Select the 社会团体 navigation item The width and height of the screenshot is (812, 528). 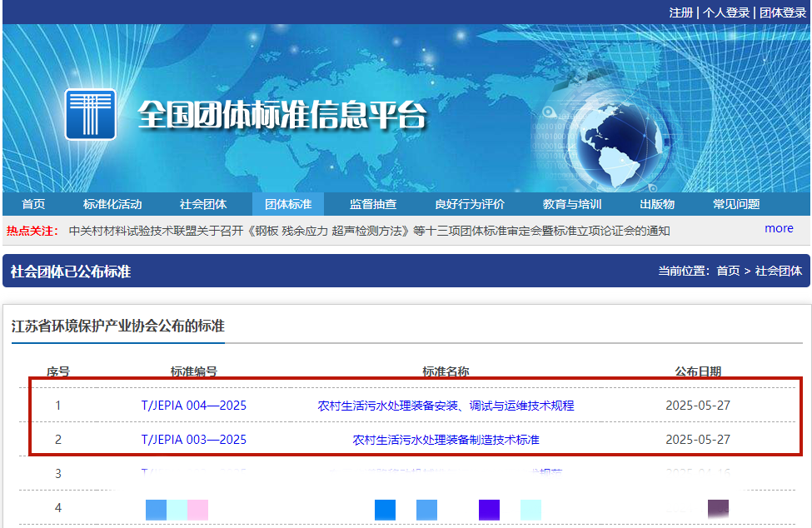point(203,204)
